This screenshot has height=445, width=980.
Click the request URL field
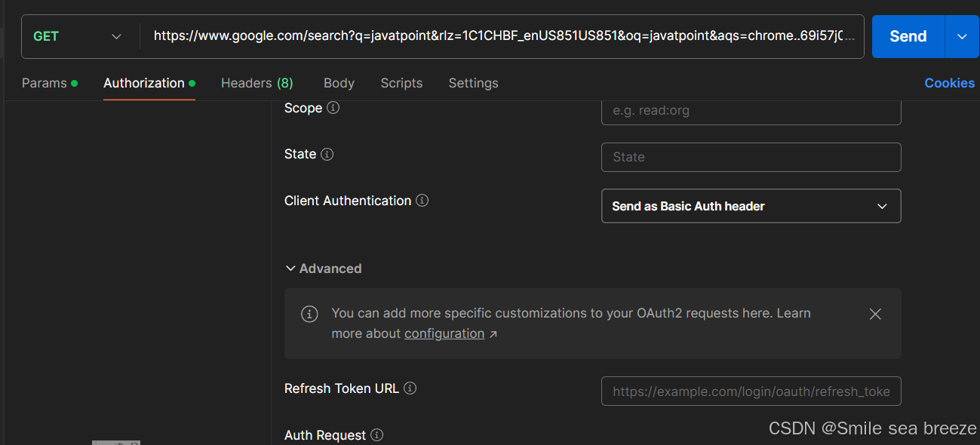point(505,35)
